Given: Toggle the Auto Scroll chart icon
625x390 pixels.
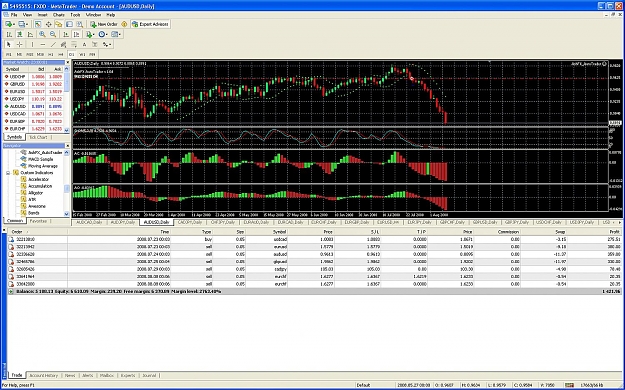Looking at the screenshot, I should click(66, 35).
